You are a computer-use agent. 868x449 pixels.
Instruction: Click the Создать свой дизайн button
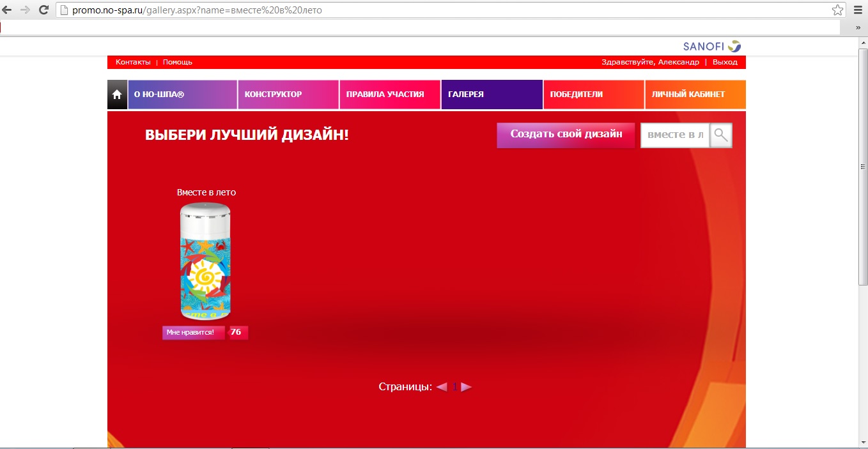click(x=566, y=135)
